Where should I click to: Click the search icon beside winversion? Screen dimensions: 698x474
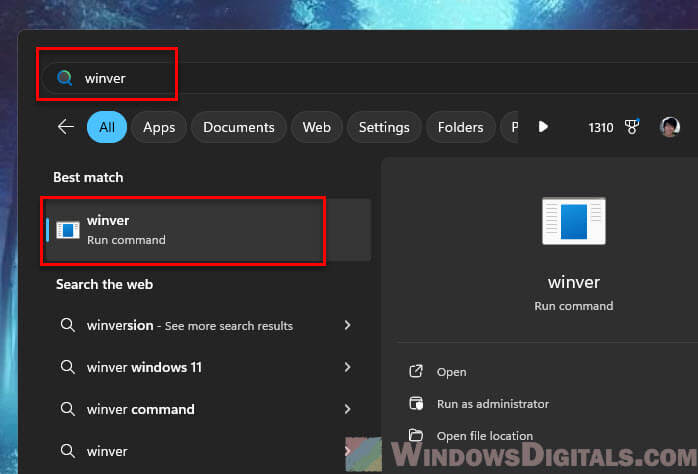pos(68,325)
